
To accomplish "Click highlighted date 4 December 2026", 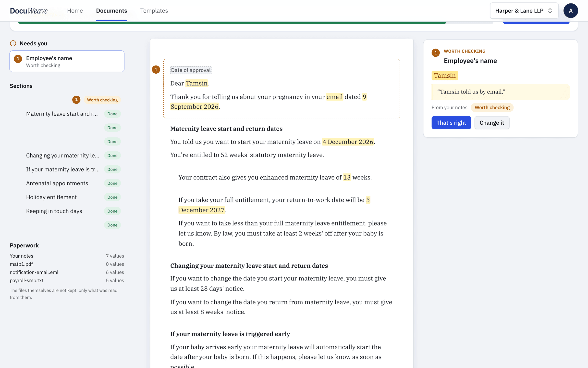I will pyautogui.click(x=348, y=142).
